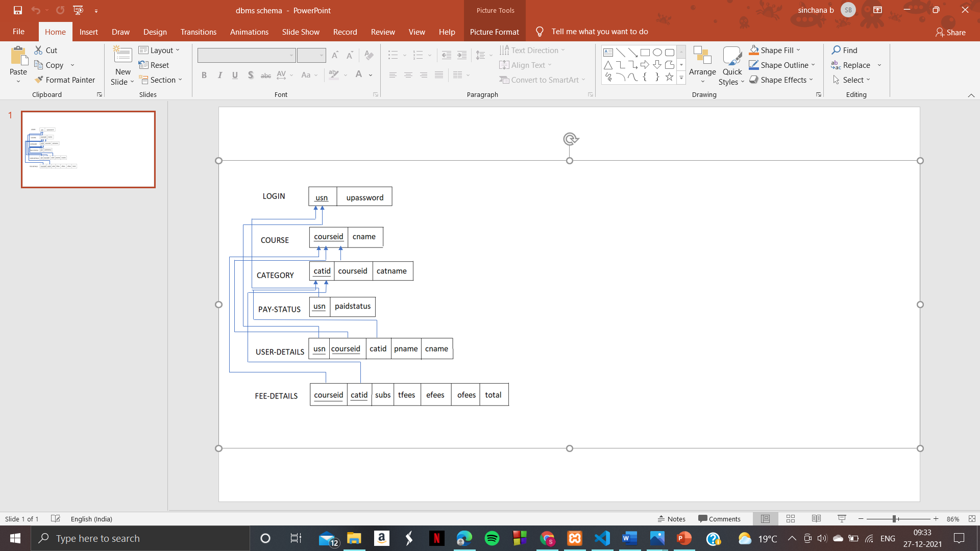Switch to Slide Sorter view
Image resolution: width=980 pixels, height=551 pixels.
791,519
